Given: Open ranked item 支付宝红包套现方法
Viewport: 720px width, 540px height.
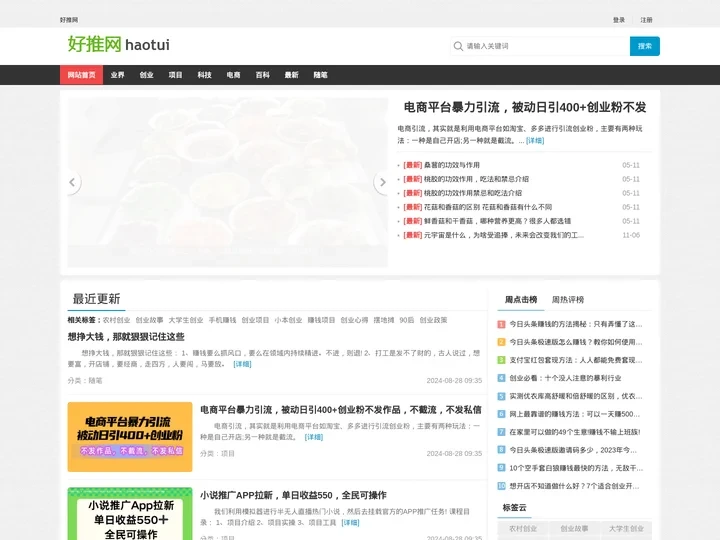Looking at the screenshot, I should (576, 360).
